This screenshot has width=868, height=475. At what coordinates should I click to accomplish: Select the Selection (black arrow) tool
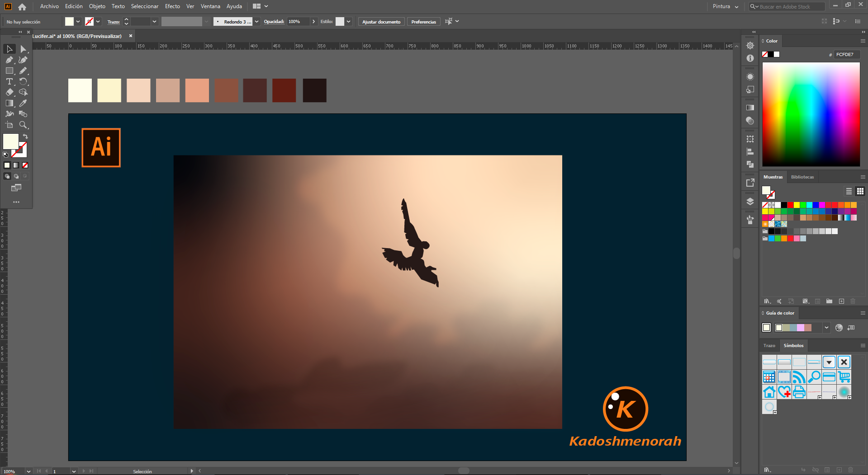click(x=9, y=49)
